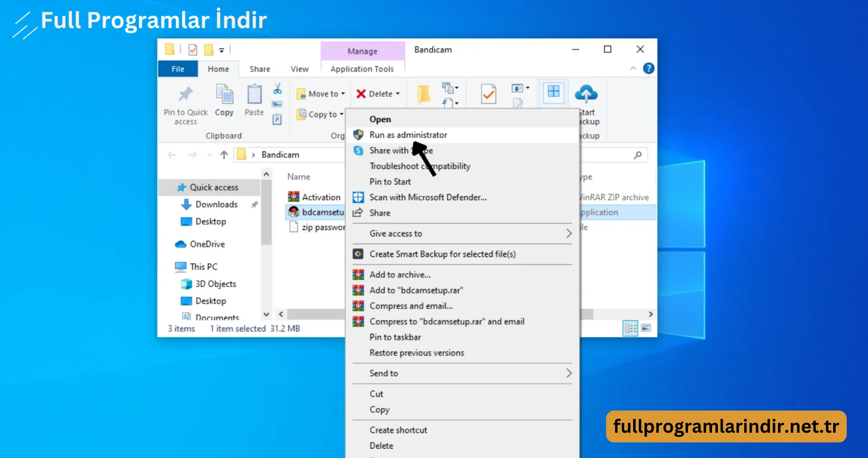
Task: Click the Copy path icon in ribbon
Action: (277, 104)
